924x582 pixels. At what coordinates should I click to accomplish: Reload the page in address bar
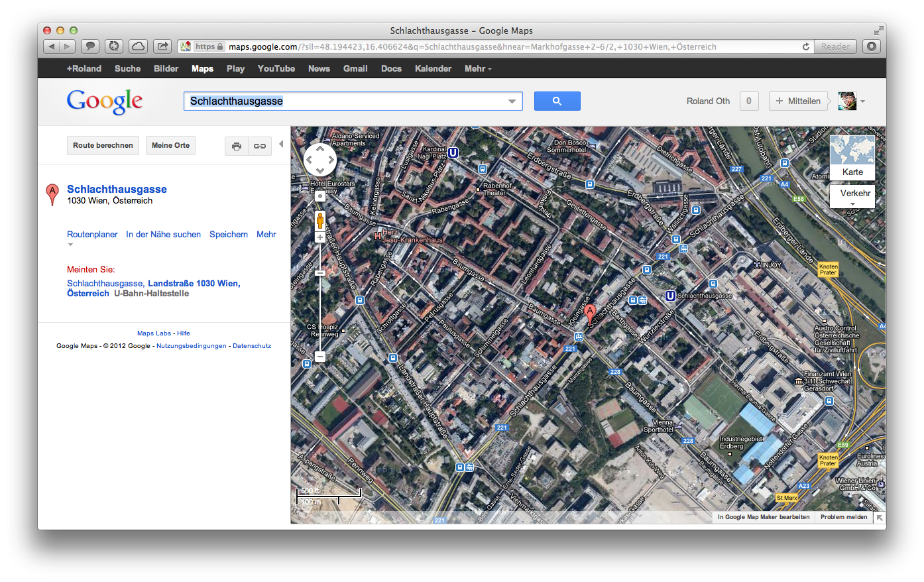tap(806, 46)
